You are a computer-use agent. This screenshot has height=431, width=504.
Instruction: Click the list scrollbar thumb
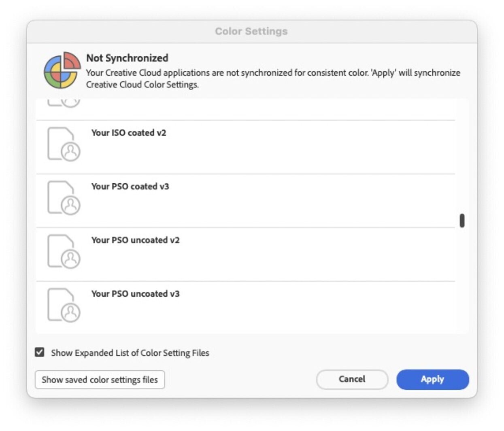(462, 221)
